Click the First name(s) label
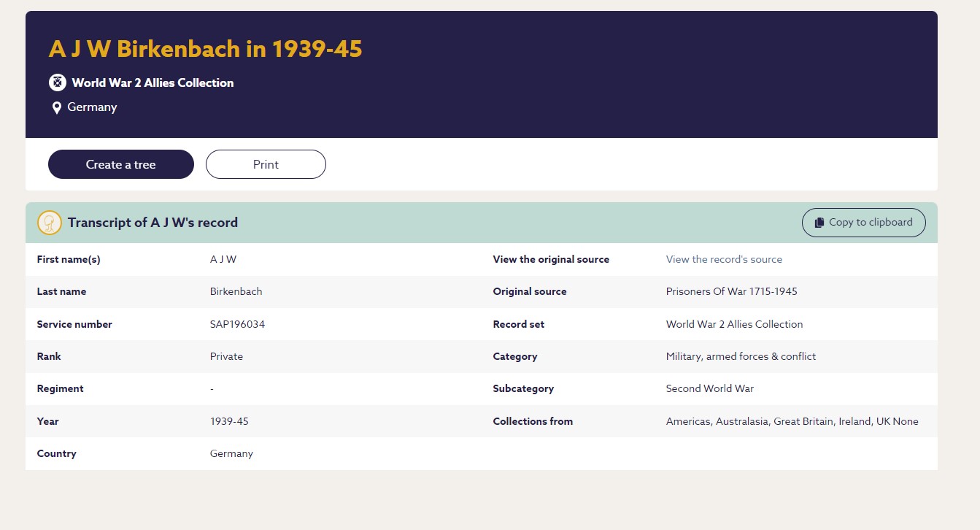The height and width of the screenshot is (530, 980). pos(69,259)
